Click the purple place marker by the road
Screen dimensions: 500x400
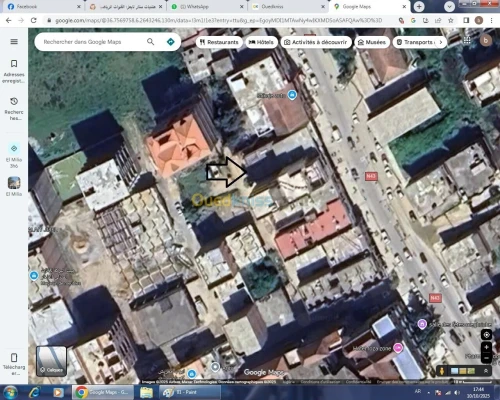coord(422,324)
